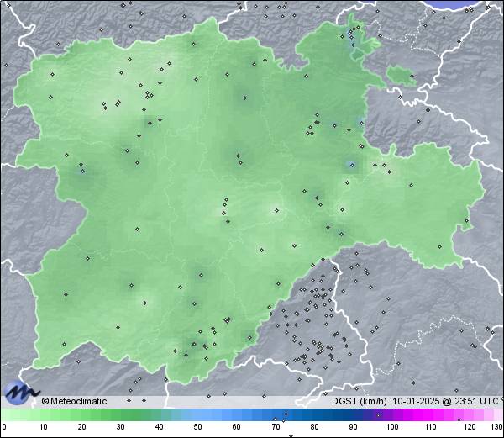The image size is (504, 438).
Task: Click the scale value 110
Action: point(431,427)
